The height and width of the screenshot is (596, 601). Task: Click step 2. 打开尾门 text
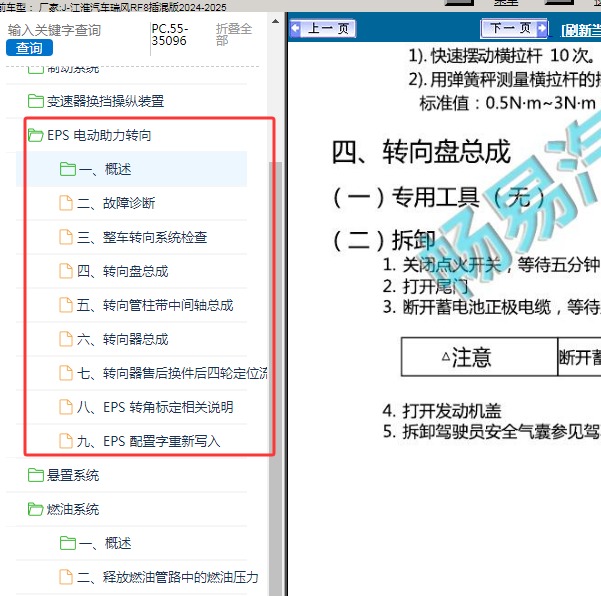pos(425,286)
